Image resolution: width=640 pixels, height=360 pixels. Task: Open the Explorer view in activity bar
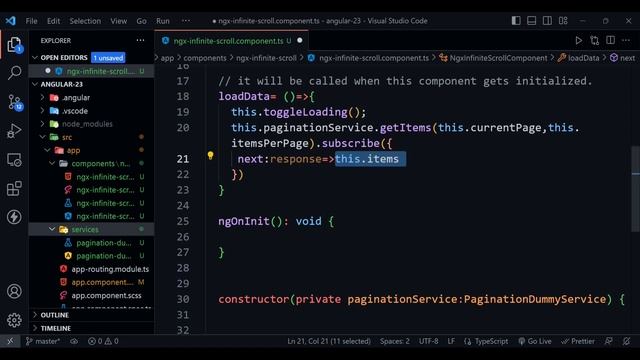point(14,44)
